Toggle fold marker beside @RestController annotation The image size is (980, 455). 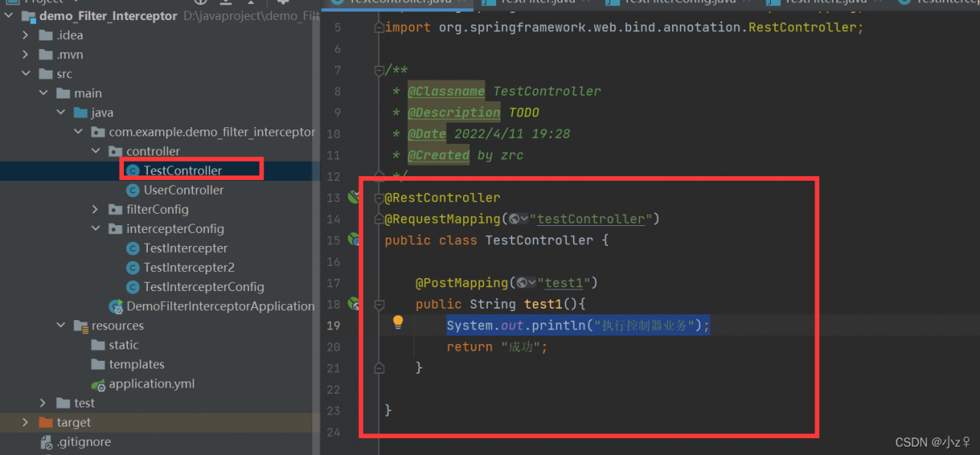378,198
